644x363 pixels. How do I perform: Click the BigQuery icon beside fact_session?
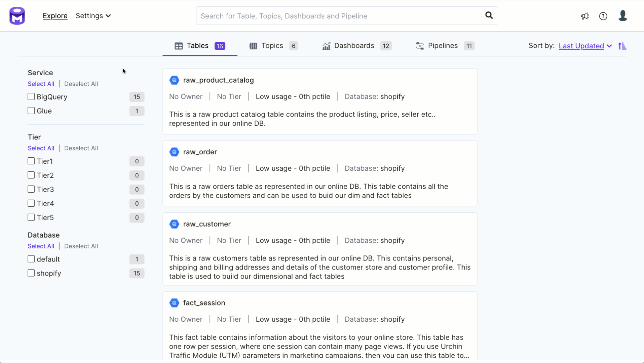point(174,303)
